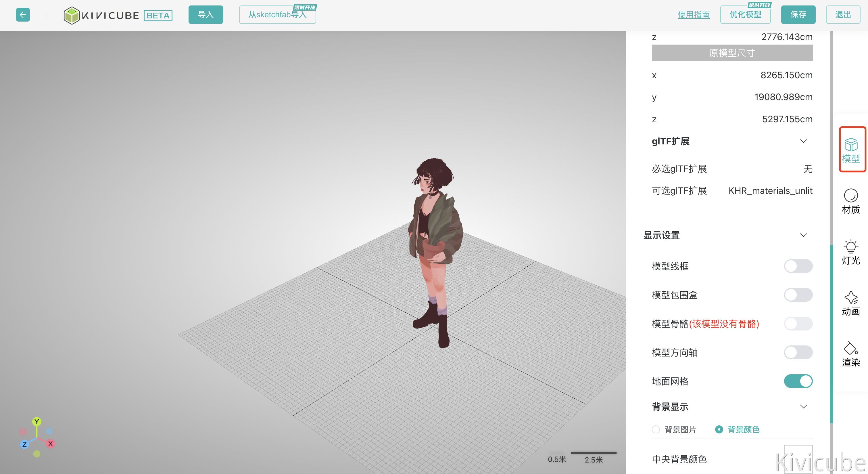Open the 使用指南 user guide link
Viewport: 868px width, 474px height.
tap(694, 15)
